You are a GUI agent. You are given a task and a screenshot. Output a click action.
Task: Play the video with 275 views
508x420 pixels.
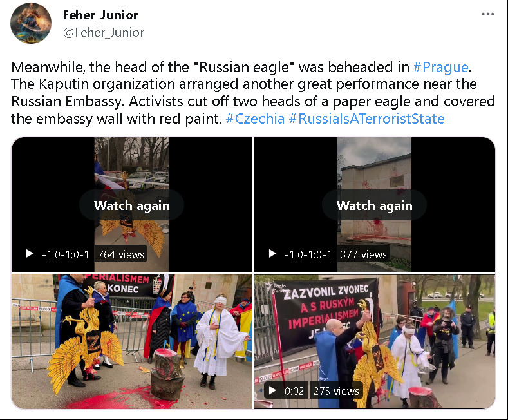click(x=272, y=390)
